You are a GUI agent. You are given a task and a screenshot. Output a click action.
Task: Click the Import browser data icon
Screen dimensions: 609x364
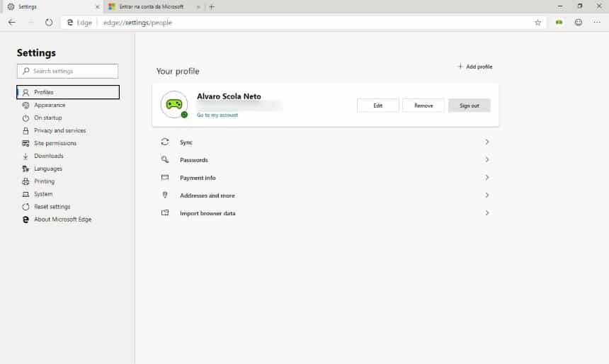point(165,213)
